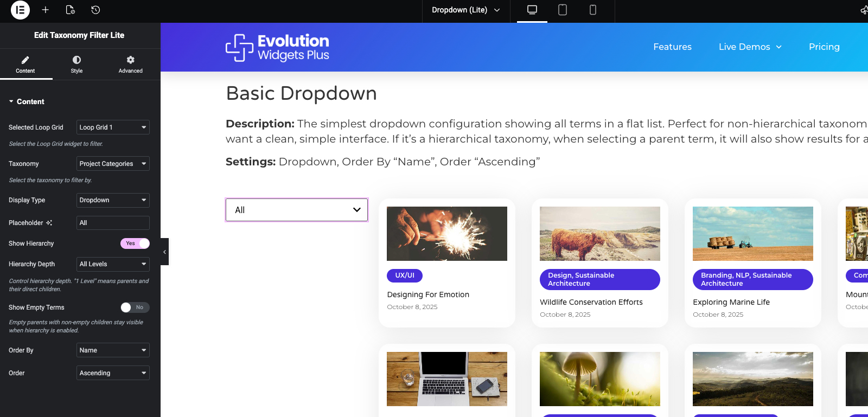This screenshot has height=417, width=868.
Task: Open document settings page icon
Action: pyautogui.click(x=70, y=10)
